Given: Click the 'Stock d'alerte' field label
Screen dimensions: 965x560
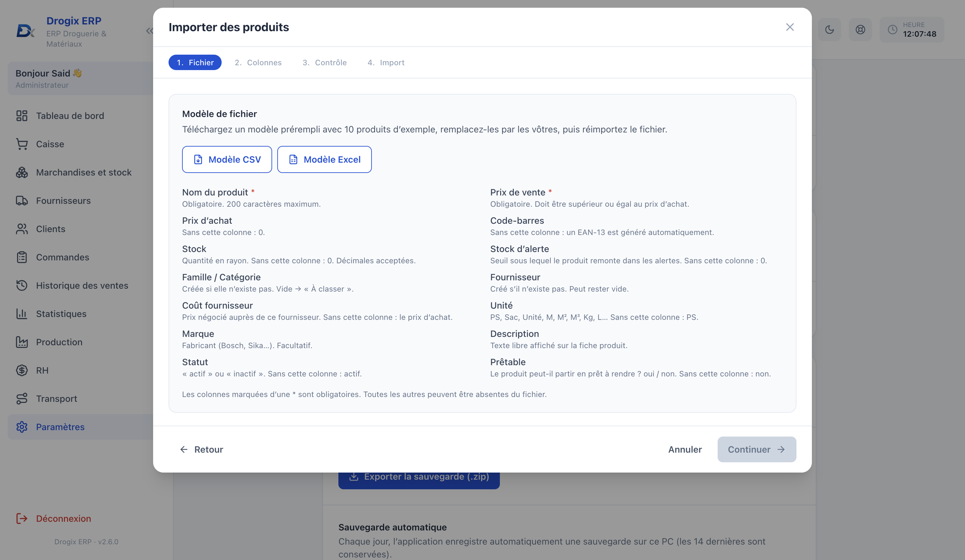Looking at the screenshot, I should coord(519,249).
